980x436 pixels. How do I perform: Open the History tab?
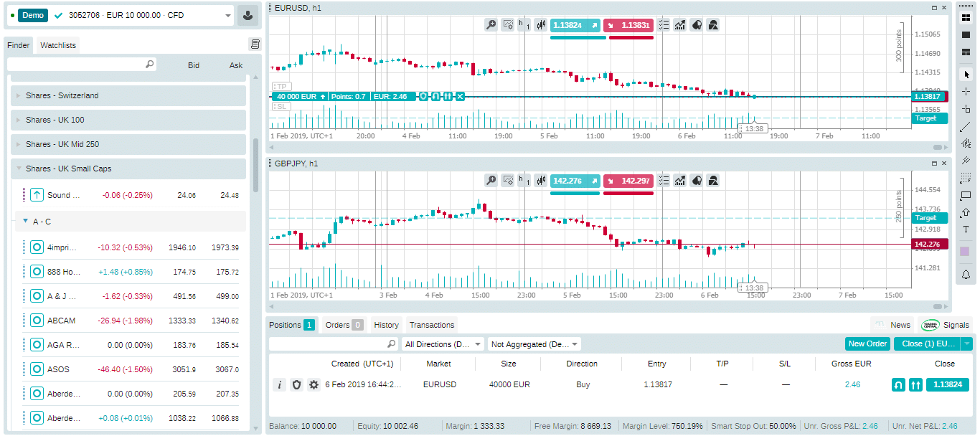click(x=386, y=325)
